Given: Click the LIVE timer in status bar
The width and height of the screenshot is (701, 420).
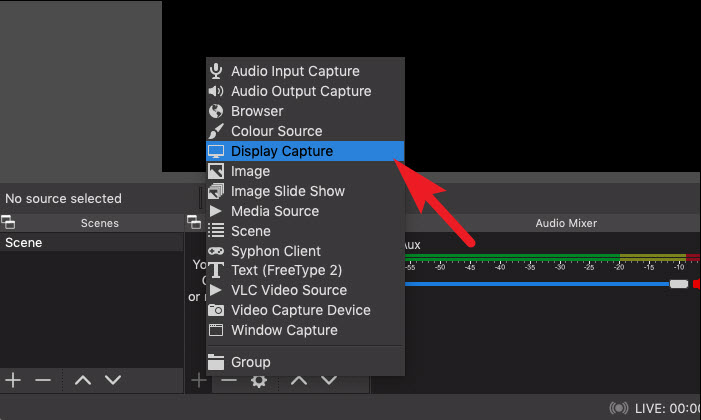Looking at the screenshot, I should (667, 408).
